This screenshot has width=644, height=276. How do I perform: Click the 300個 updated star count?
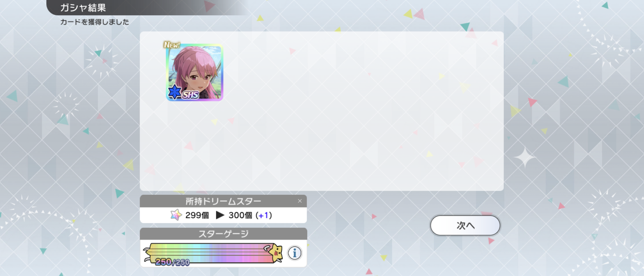click(240, 215)
